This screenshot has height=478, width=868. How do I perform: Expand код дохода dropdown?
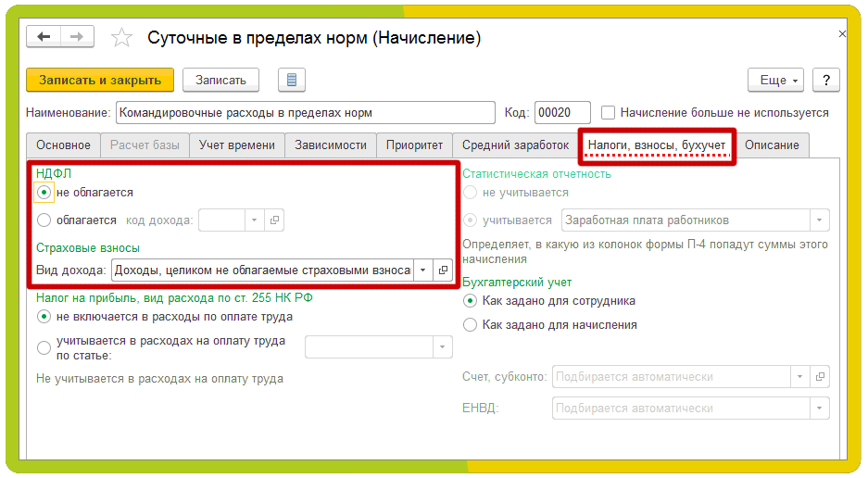(254, 220)
